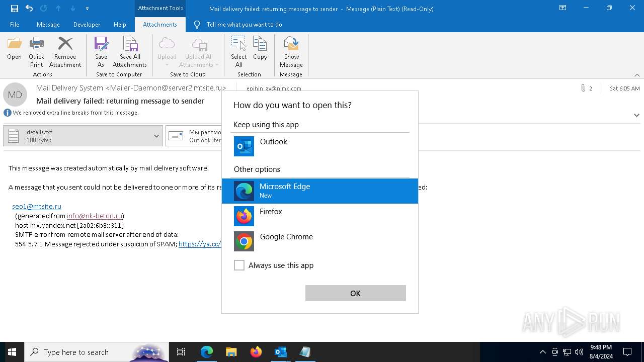This screenshot has width=644, height=362.
Task: Click the Outlook item attachment icon
Action: pos(176,136)
